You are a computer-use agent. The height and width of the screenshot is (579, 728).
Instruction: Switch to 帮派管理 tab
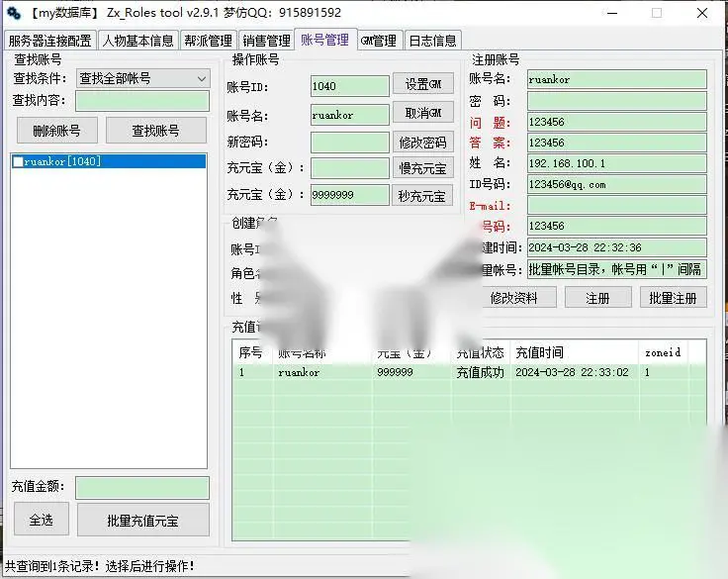[x=209, y=41]
